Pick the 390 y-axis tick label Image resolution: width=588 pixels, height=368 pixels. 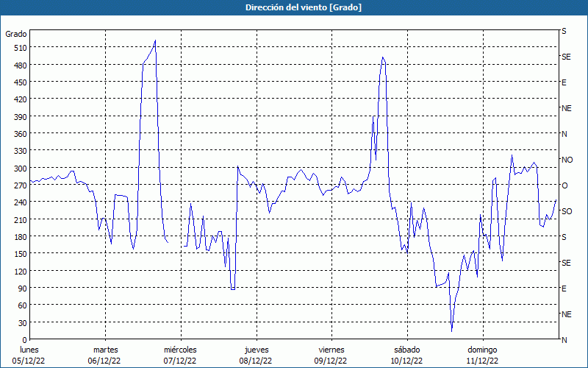21,117
